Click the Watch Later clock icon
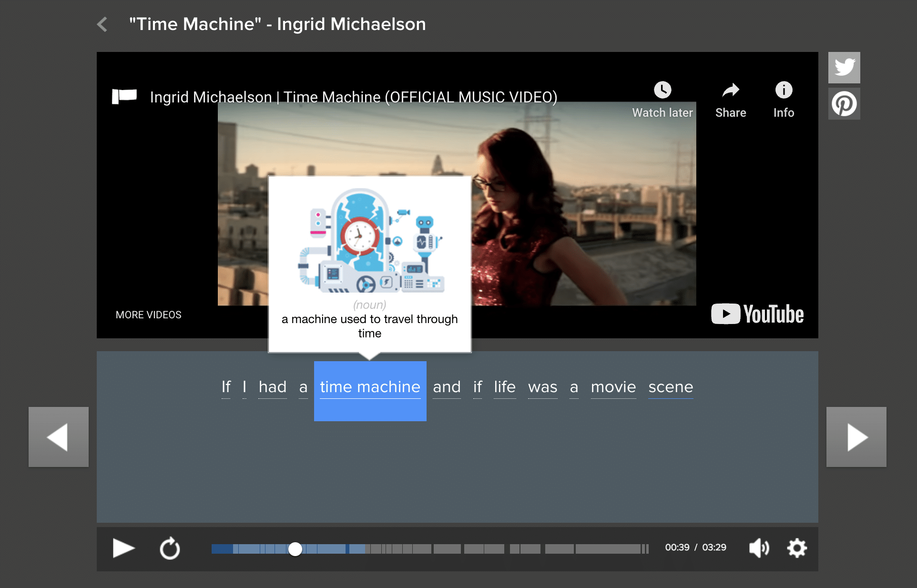The width and height of the screenshot is (917, 588). (x=662, y=90)
